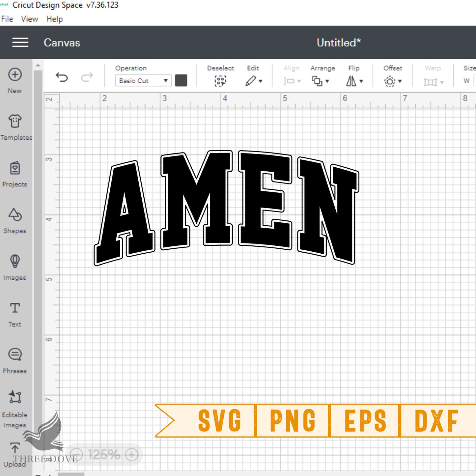Click the 125% zoom level
476x476 pixels.
pos(104,455)
